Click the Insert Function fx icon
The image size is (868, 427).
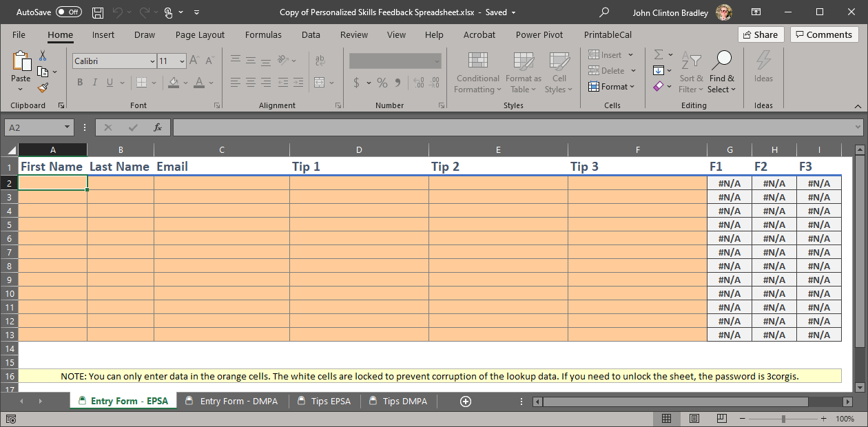[x=158, y=127]
